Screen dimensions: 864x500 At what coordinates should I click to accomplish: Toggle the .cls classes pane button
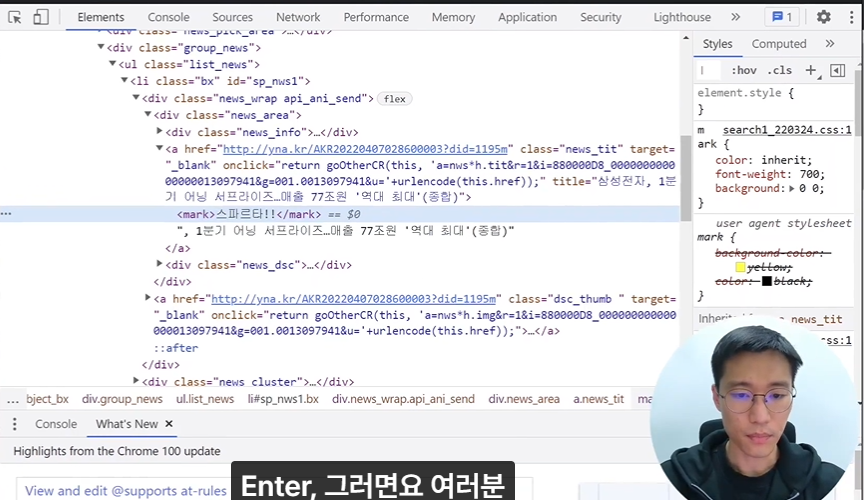pos(779,71)
